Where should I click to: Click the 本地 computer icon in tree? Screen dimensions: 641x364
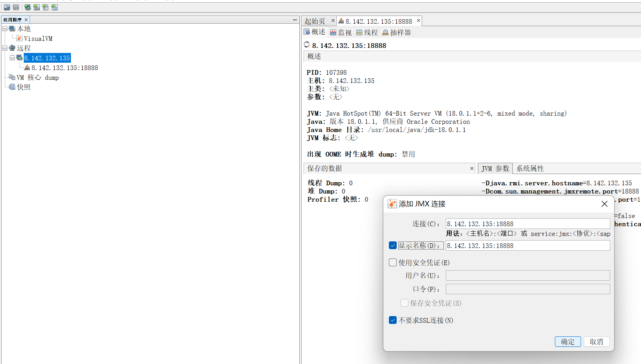tap(12, 29)
